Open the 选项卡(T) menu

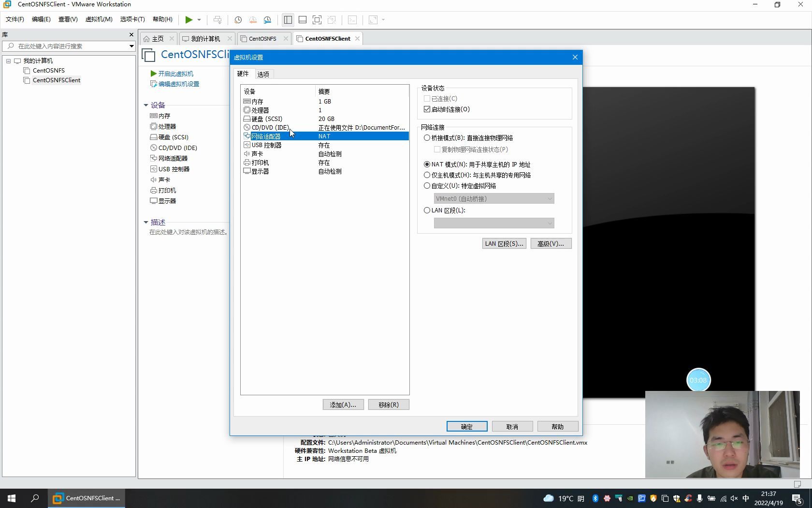[x=132, y=19]
